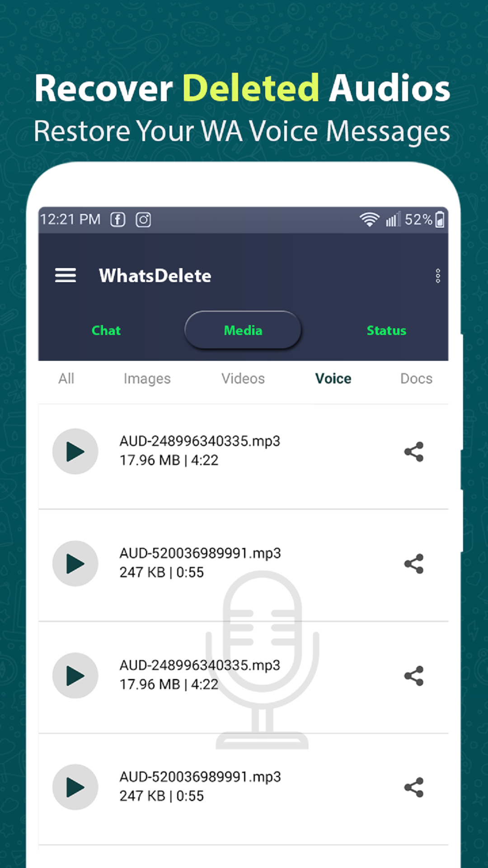Screen dimensions: 488x868
Task: Show All media filter
Action: click(x=66, y=378)
